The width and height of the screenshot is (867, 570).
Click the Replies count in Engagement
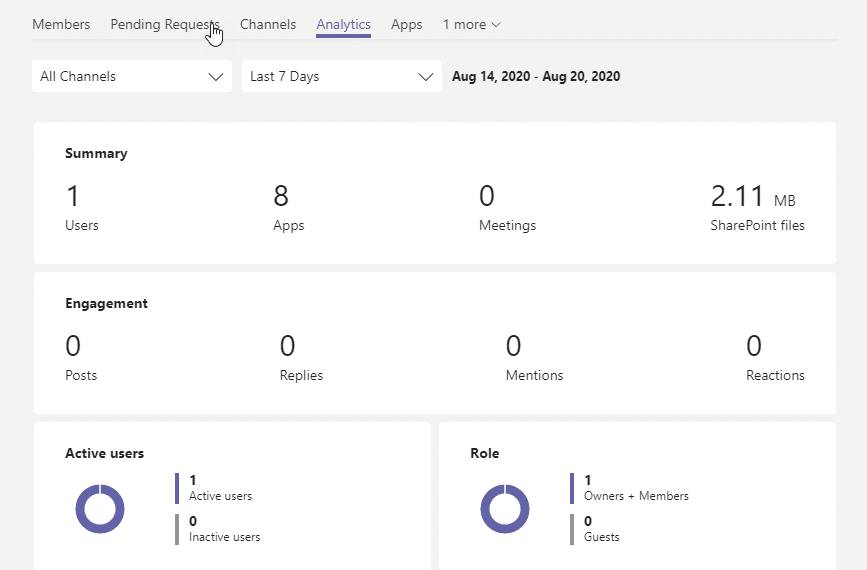[288, 346]
